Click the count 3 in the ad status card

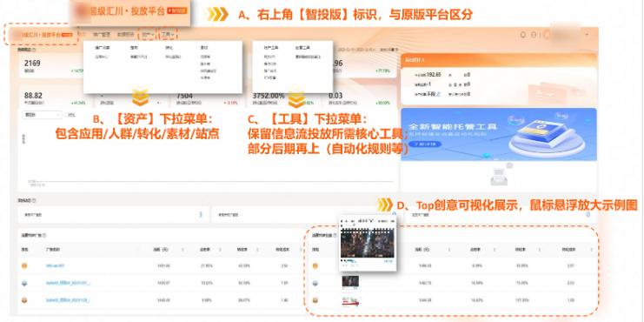201,215
